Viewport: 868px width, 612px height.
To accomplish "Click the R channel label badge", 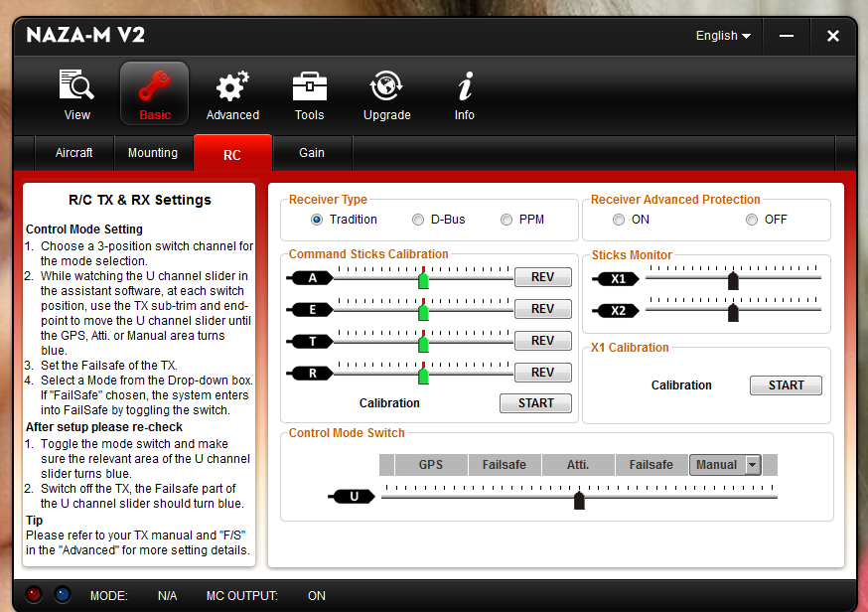I will pos(311,374).
